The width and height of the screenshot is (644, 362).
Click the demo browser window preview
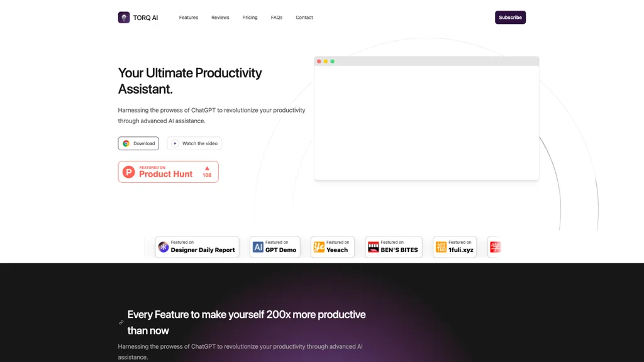click(x=426, y=118)
